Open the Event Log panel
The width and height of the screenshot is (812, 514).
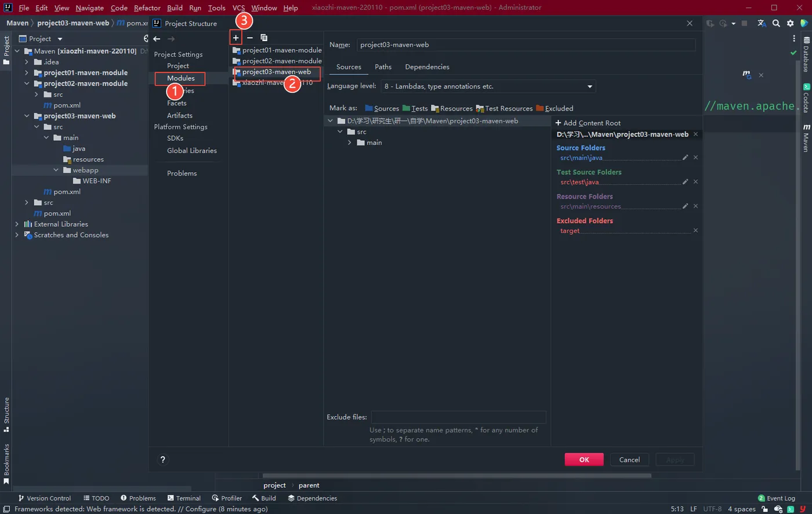[x=777, y=498]
